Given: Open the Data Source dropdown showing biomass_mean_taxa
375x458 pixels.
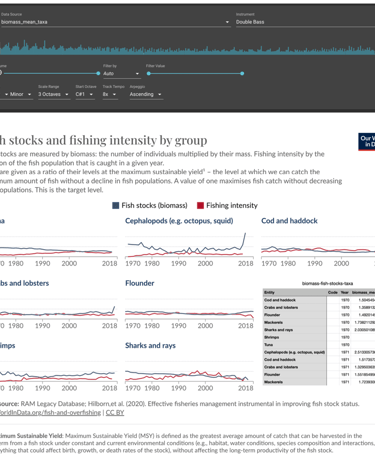Looking at the screenshot, I should [115, 22].
